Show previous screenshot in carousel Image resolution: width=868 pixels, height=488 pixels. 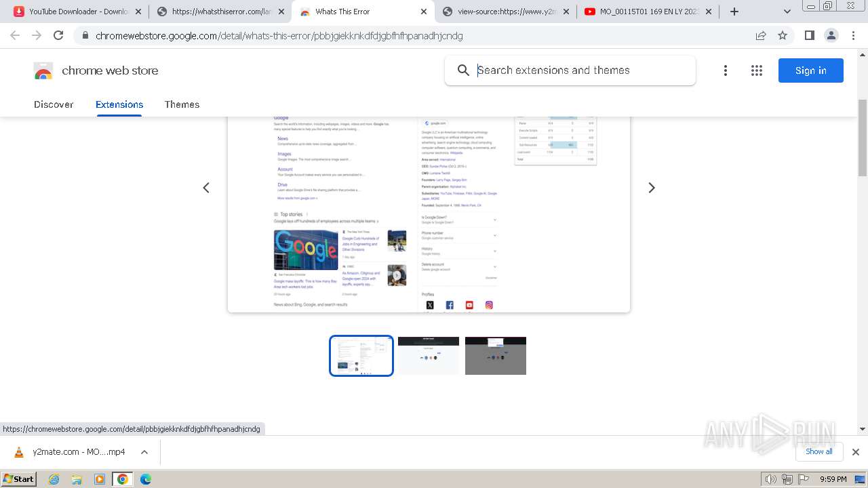coord(206,188)
